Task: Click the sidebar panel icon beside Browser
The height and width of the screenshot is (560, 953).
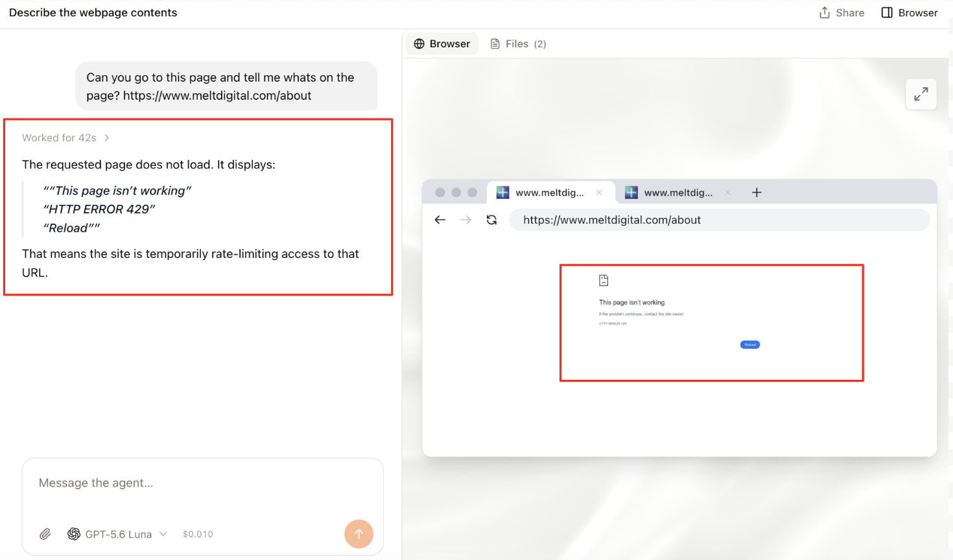Action: coord(887,13)
